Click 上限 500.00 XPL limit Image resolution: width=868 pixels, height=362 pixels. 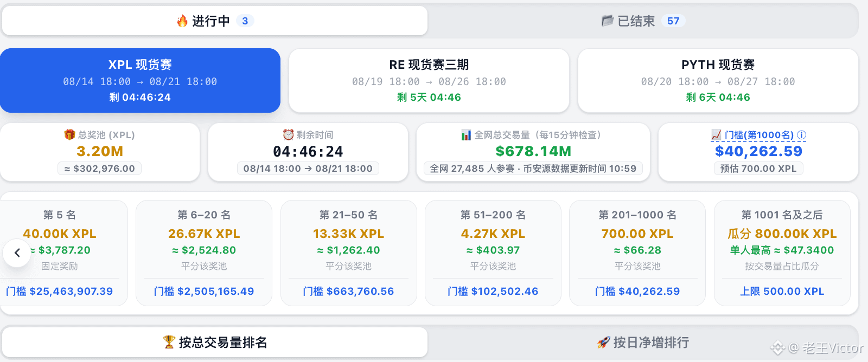pos(782,291)
